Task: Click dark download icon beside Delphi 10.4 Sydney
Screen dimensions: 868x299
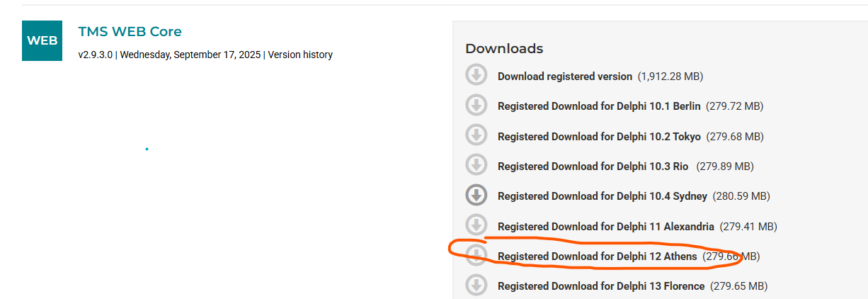Action: pos(476,195)
